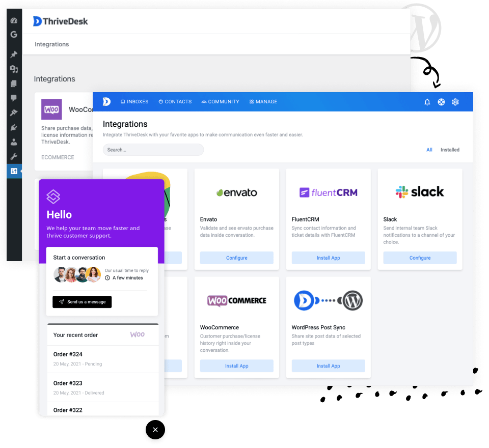Select the wrench Tools icon in sidebar
Image resolution: width=489 pixels, height=448 pixels.
[14, 156]
